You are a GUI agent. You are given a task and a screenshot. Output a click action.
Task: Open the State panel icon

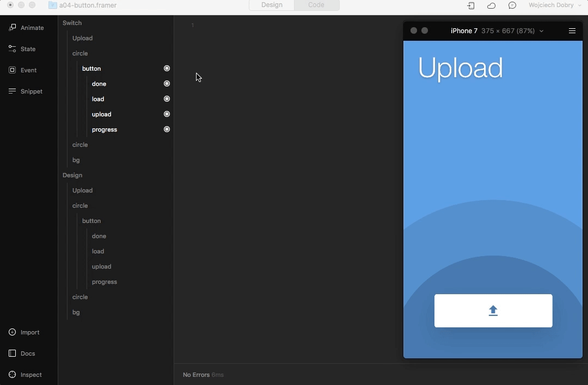13,49
